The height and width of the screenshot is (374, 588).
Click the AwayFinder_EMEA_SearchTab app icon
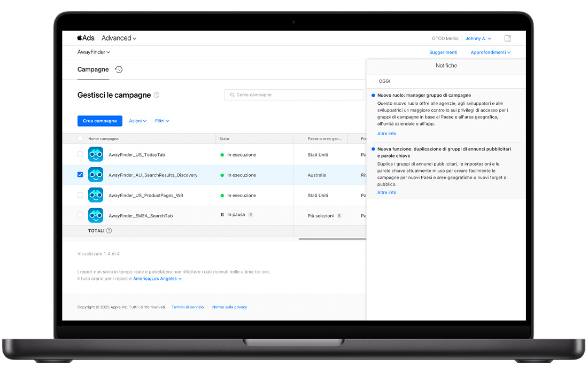pyautogui.click(x=96, y=215)
